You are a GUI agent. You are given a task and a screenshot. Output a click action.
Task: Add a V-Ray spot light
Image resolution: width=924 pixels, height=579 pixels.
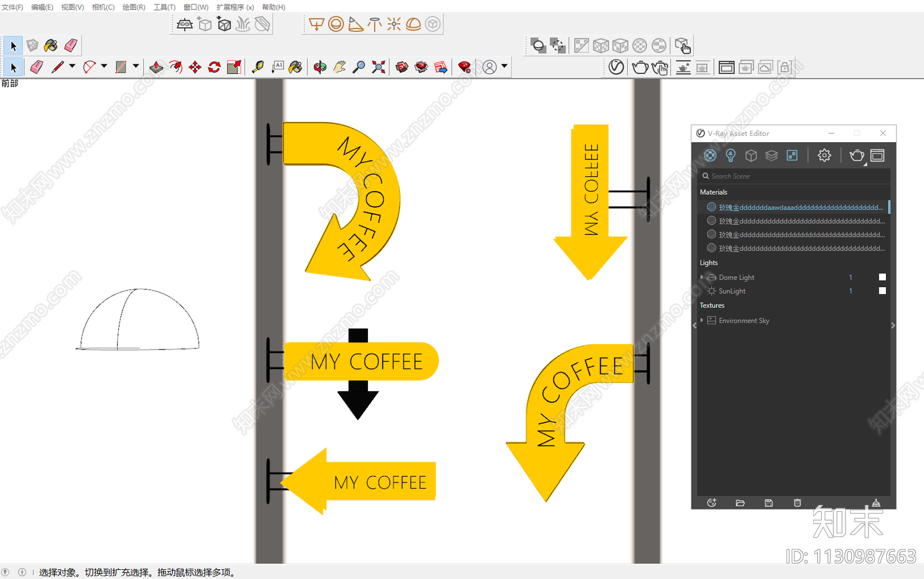(356, 24)
